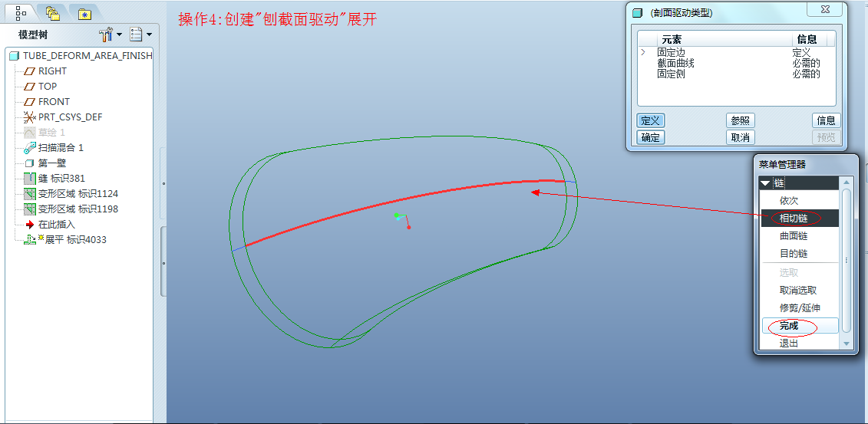868x424 pixels.
Task: Open dropdown arrow beside show list icon
Action: (x=149, y=35)
